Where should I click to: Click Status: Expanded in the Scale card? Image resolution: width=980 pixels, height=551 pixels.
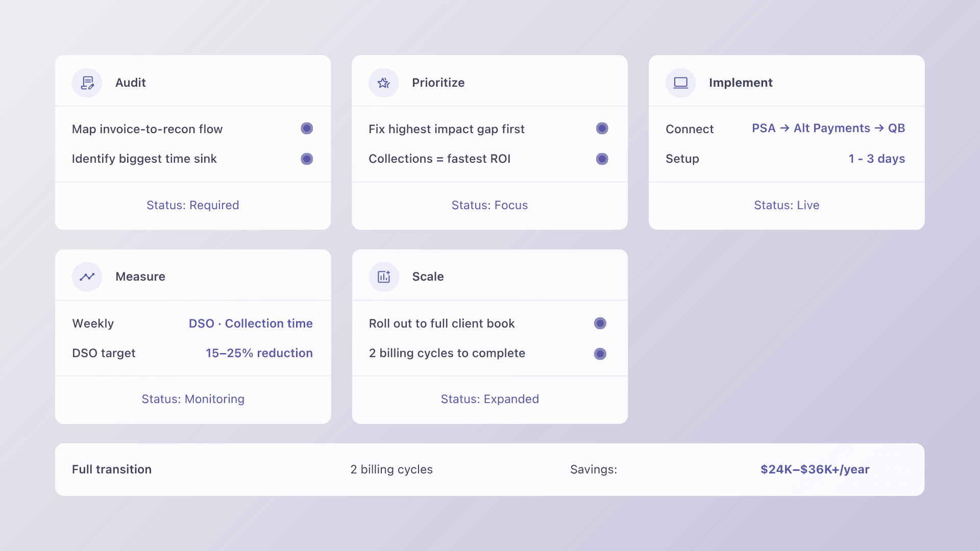(490, 399)
